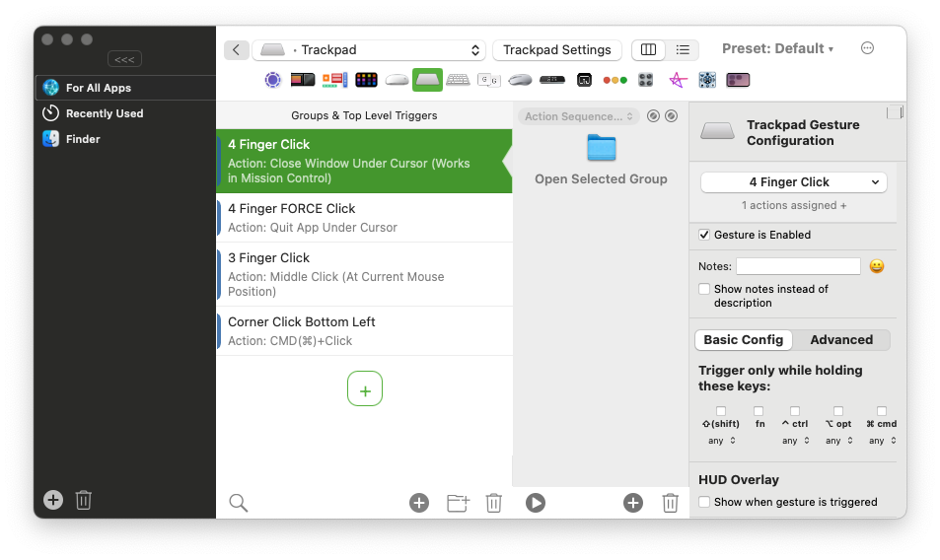The height and width of the screenshot is (560, 940).
Task: Click the magnifier search icon below trigger list
Action: click(x=238, y=503)
